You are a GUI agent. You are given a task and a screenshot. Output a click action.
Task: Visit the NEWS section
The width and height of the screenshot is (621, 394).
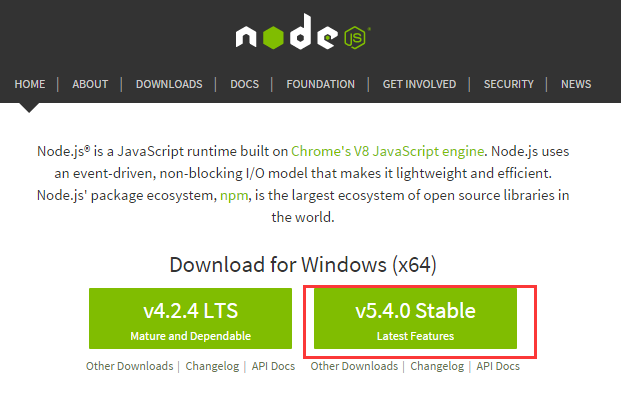coord(576,84)
